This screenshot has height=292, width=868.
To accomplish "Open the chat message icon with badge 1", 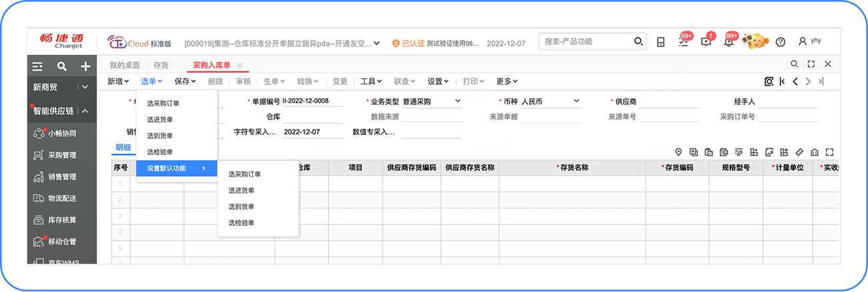I will coord(706,42).
